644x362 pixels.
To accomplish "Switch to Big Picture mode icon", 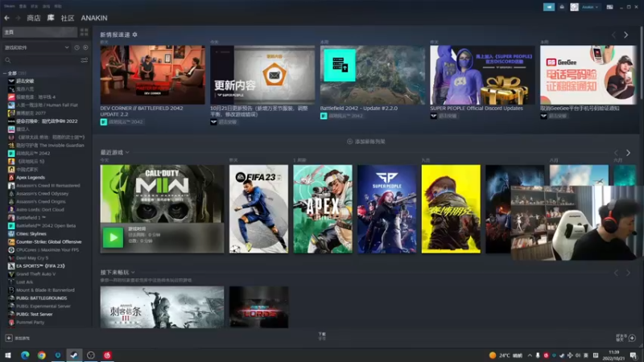I will click(x=610, y=7).
